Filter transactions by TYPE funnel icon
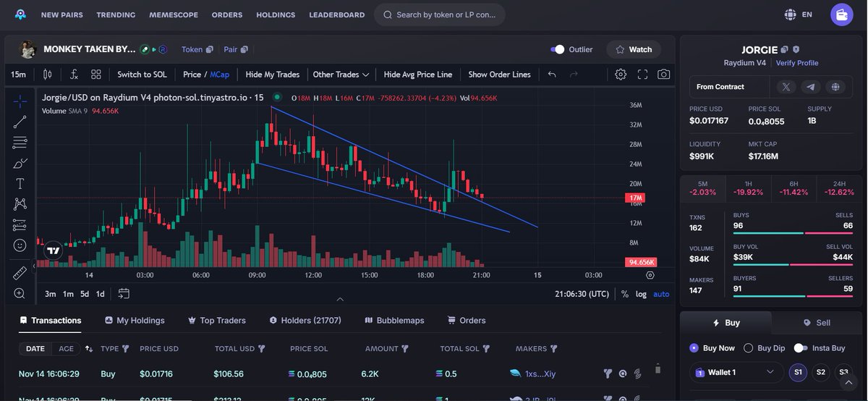Screen dimensions: 868x401 [125, 349]
